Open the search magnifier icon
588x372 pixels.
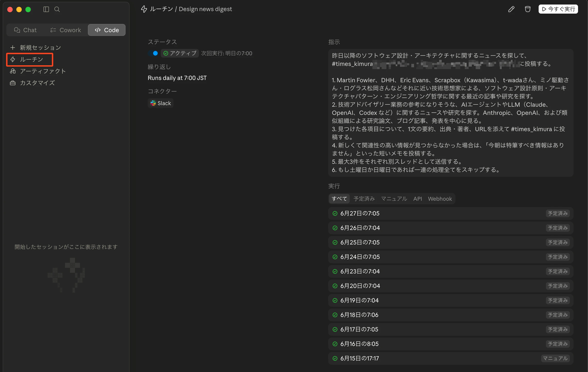(57, 9)
